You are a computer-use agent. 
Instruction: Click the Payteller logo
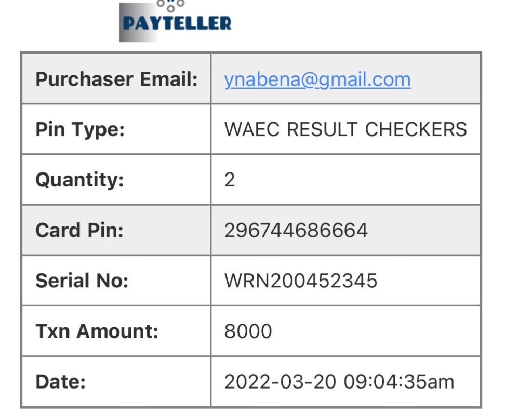pos(176,22)
